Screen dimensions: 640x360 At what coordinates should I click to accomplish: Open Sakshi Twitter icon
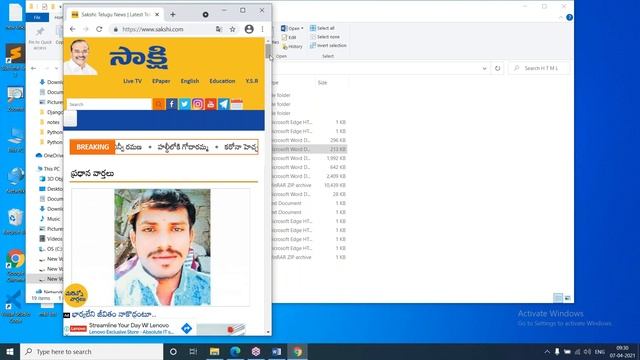click(x=184, y=104)
